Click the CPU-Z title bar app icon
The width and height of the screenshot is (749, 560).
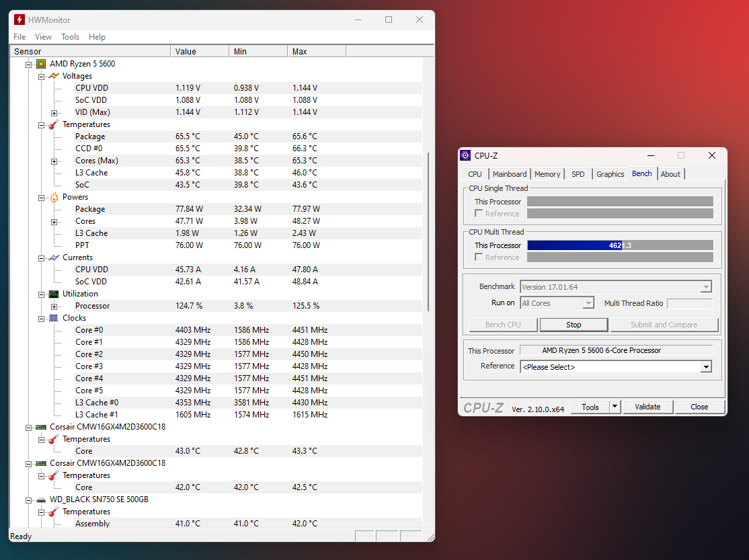click(465, 155)
